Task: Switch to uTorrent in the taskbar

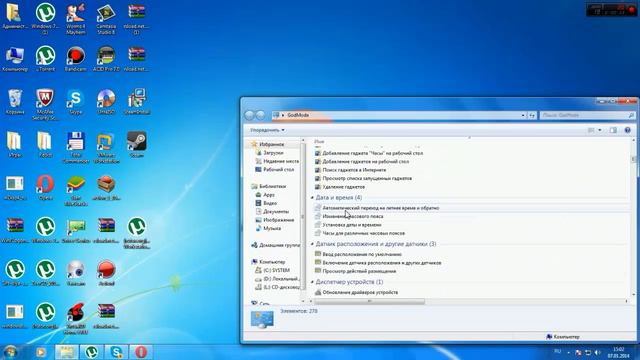Action: 91,352
